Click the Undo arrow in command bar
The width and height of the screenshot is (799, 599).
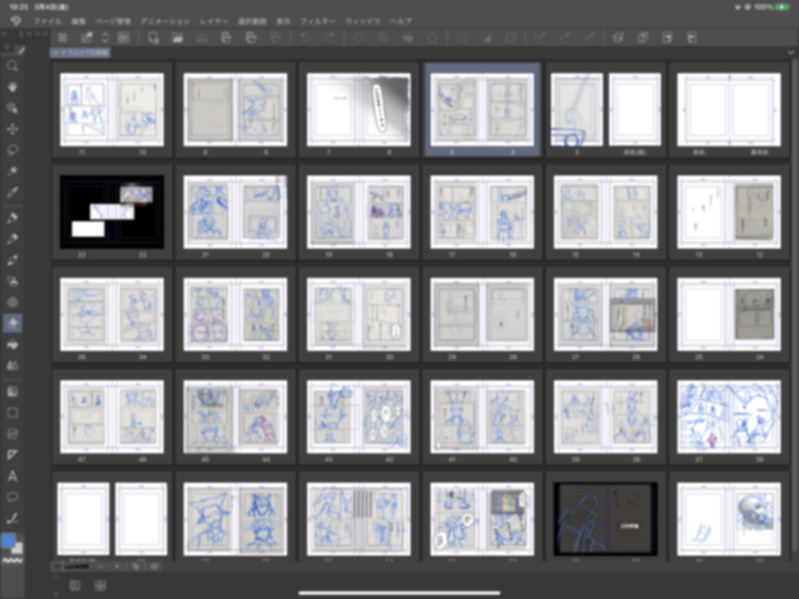[304, 38]
